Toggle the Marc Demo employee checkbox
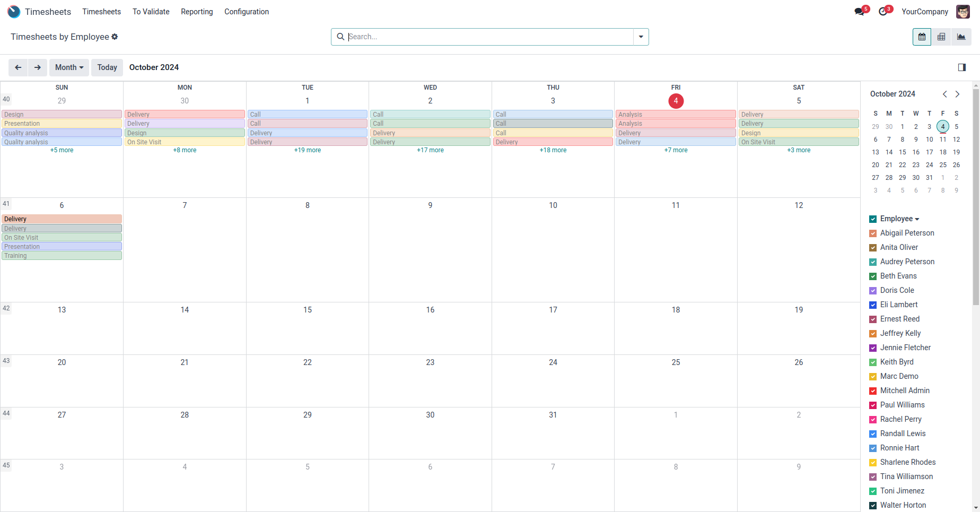Viewport: 980px width, 512px height. pos(873,377)
